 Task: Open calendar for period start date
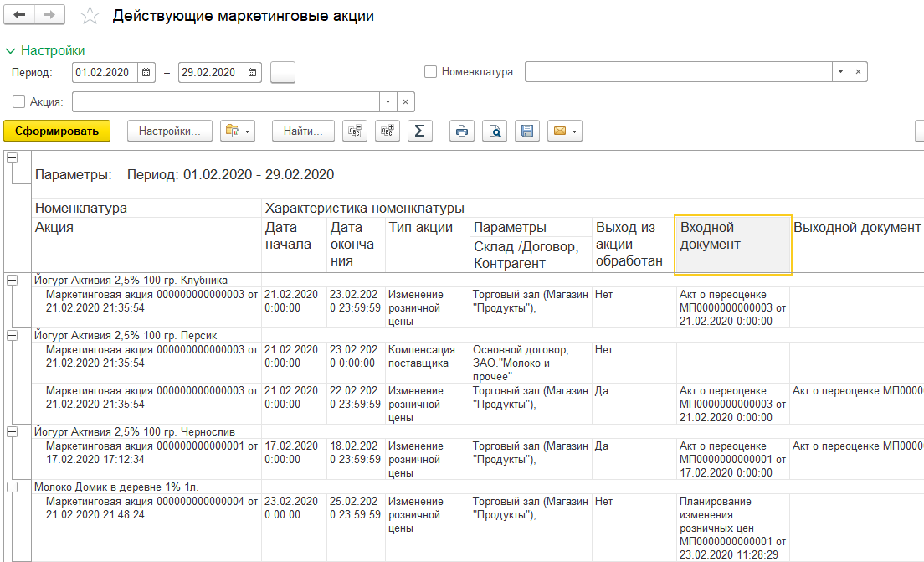coord(146,73)
